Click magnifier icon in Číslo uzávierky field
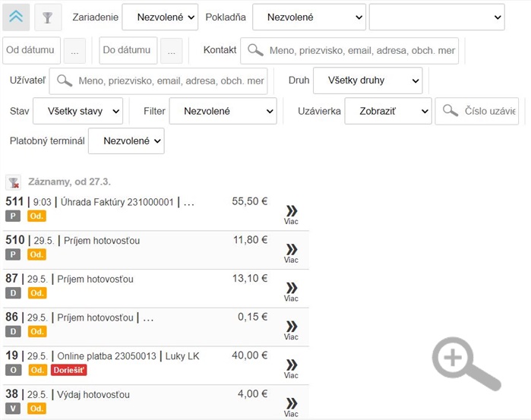 pyautogui.click(x=450, y=110)
